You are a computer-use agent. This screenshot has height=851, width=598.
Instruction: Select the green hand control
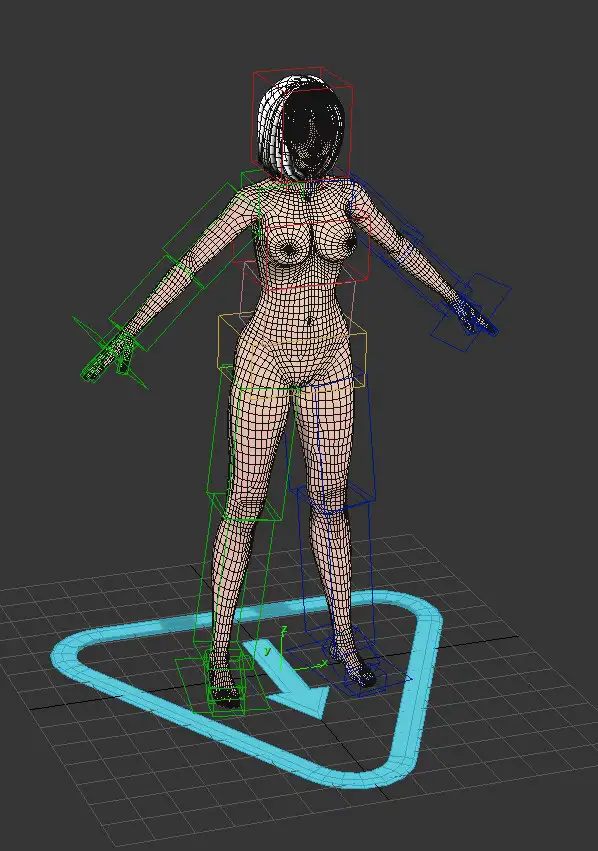click(109, 353)
